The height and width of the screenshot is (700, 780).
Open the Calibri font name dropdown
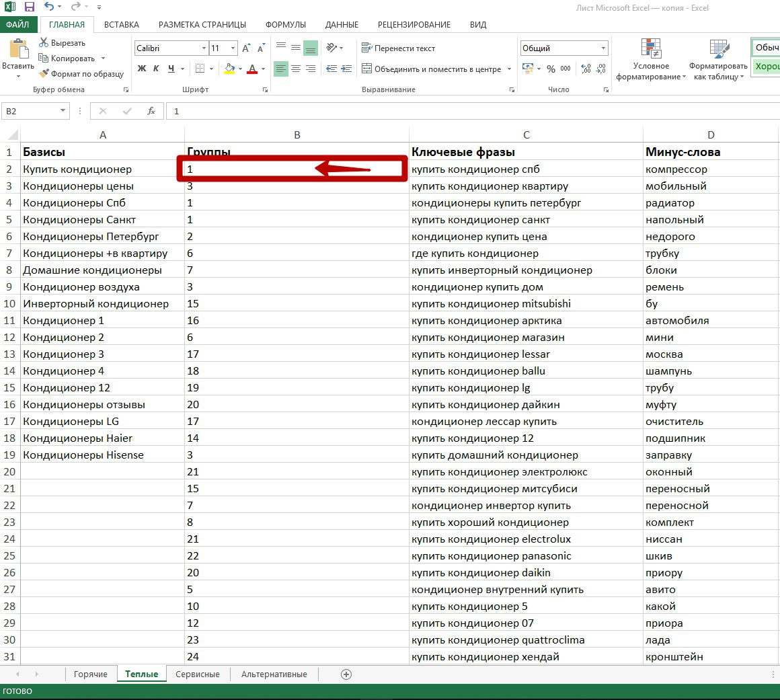point(204,48)
